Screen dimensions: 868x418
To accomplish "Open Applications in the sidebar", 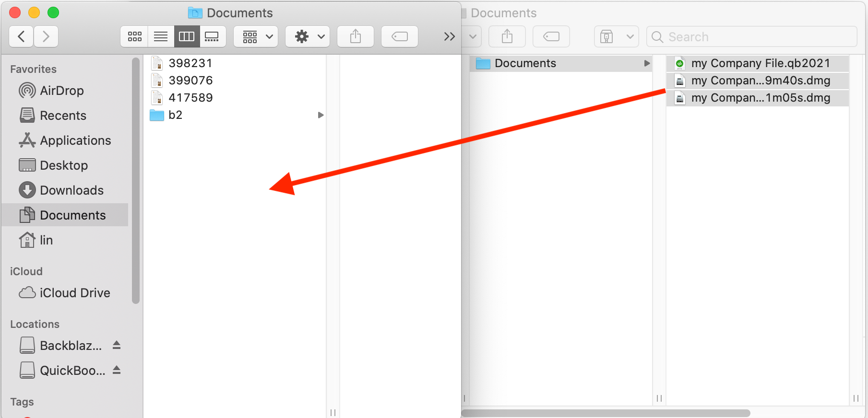I will tap(65, 140).
